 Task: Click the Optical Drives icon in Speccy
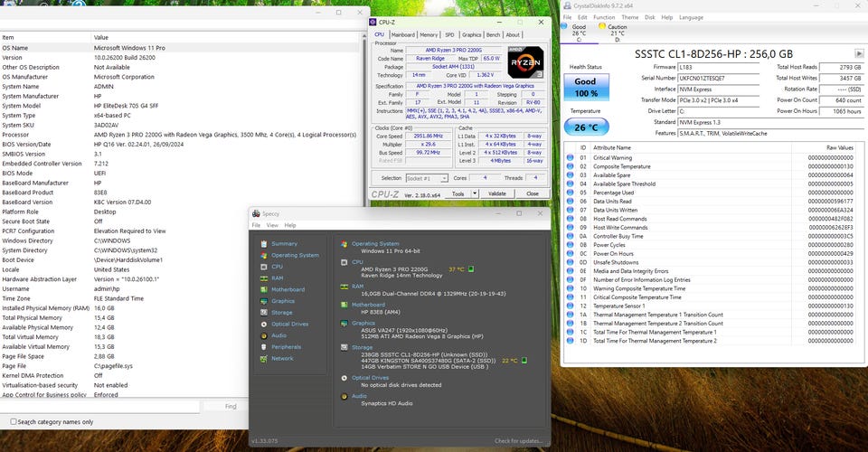(x=263, y=324)
